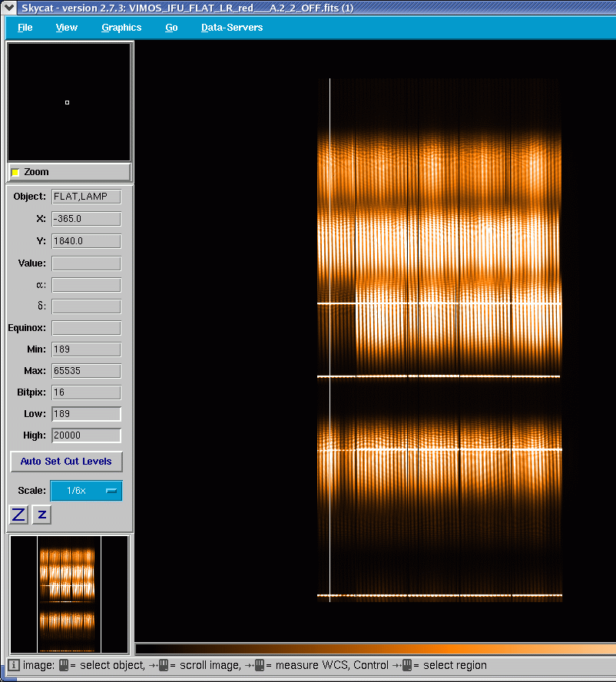Open the Go menu

171,28
